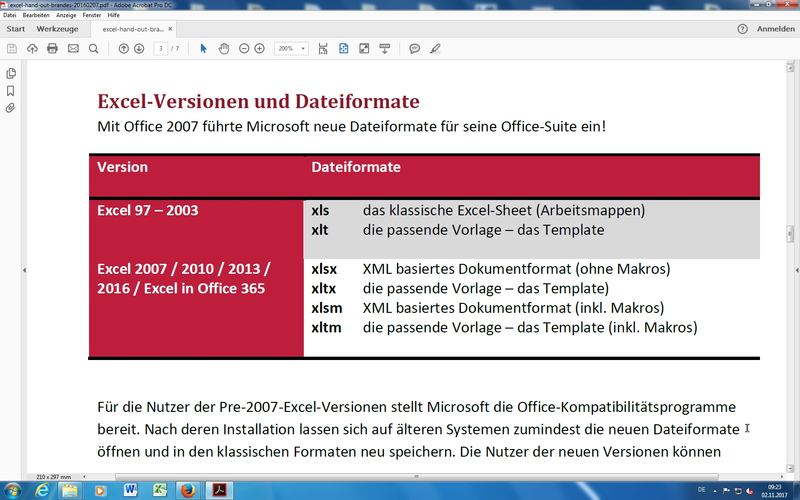
Task: Open Excel from the taskbar
Action: 160,491
